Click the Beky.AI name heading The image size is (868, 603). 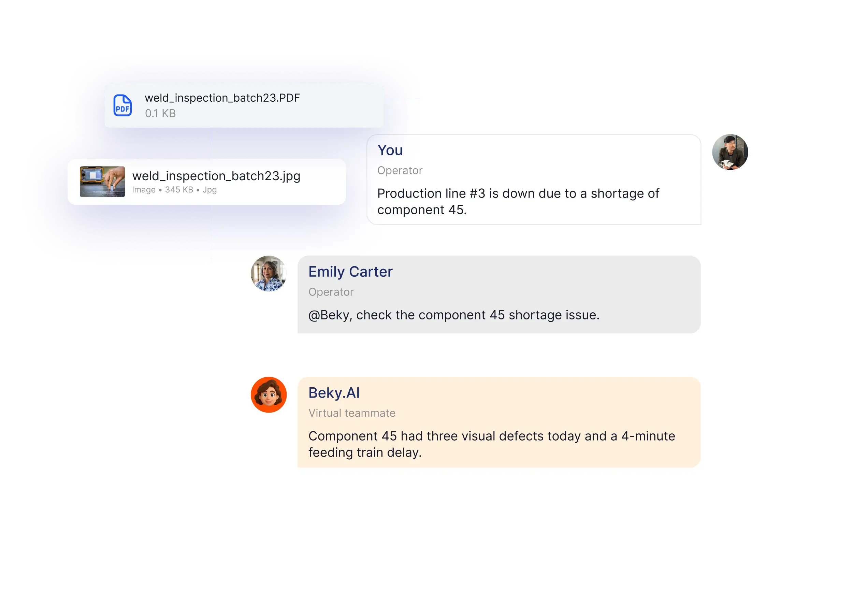click(x=334, y=393)
